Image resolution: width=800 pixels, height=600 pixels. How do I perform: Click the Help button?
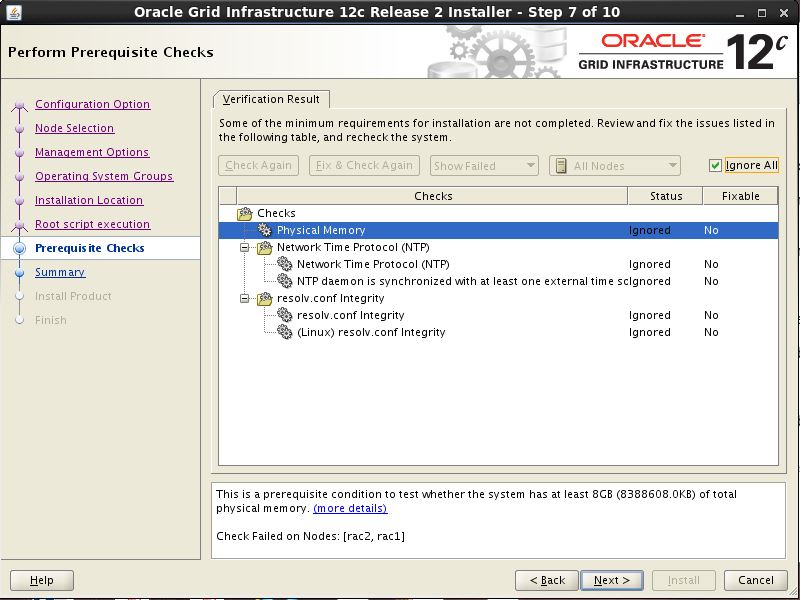click(x=42, y=580)
